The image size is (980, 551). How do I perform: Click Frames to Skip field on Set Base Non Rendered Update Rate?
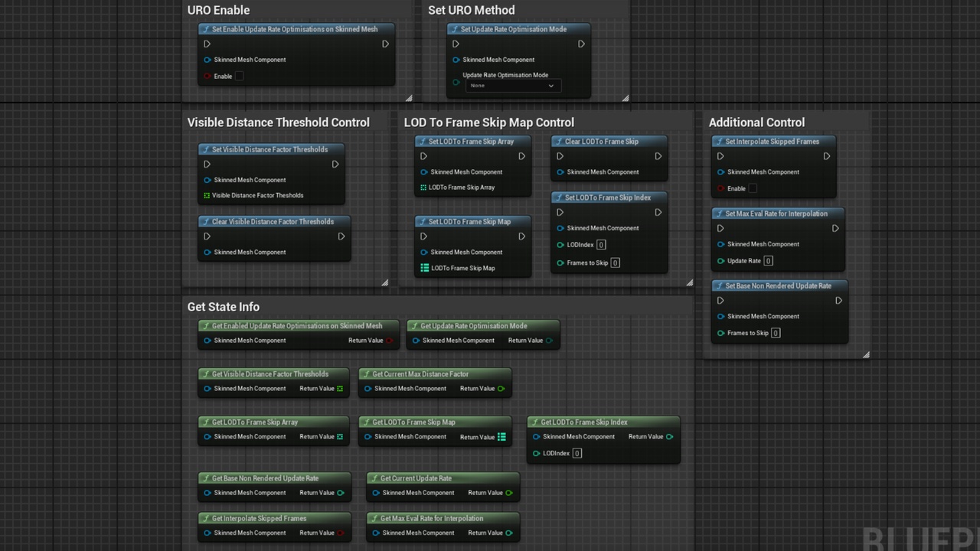pos(776,333)
